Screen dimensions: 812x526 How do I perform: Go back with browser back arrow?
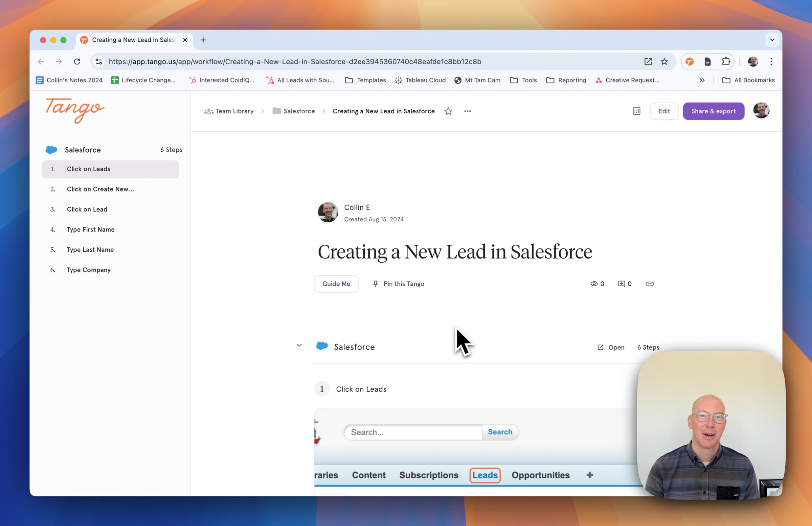point(41,62)
